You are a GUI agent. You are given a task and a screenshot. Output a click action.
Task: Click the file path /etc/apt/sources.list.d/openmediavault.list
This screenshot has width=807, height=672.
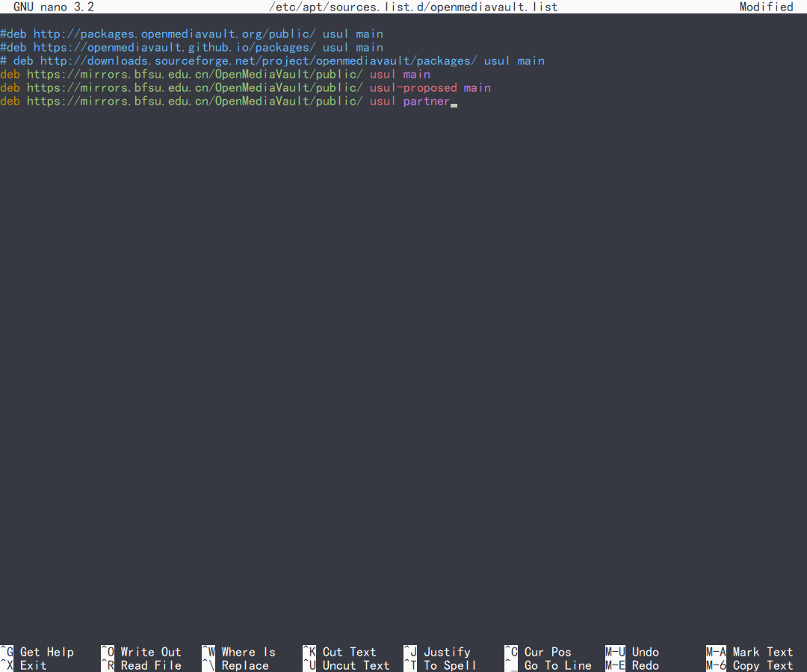point(413,7)
